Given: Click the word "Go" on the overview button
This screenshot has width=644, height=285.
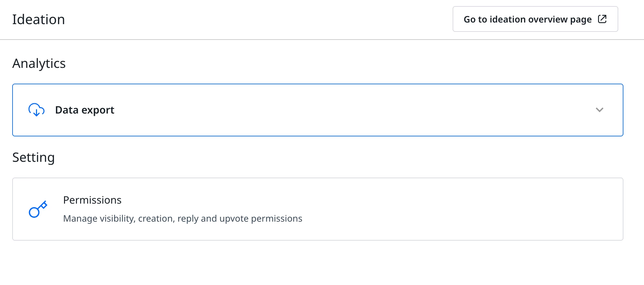Looking at the screenshot, I should tap(469, 19).
